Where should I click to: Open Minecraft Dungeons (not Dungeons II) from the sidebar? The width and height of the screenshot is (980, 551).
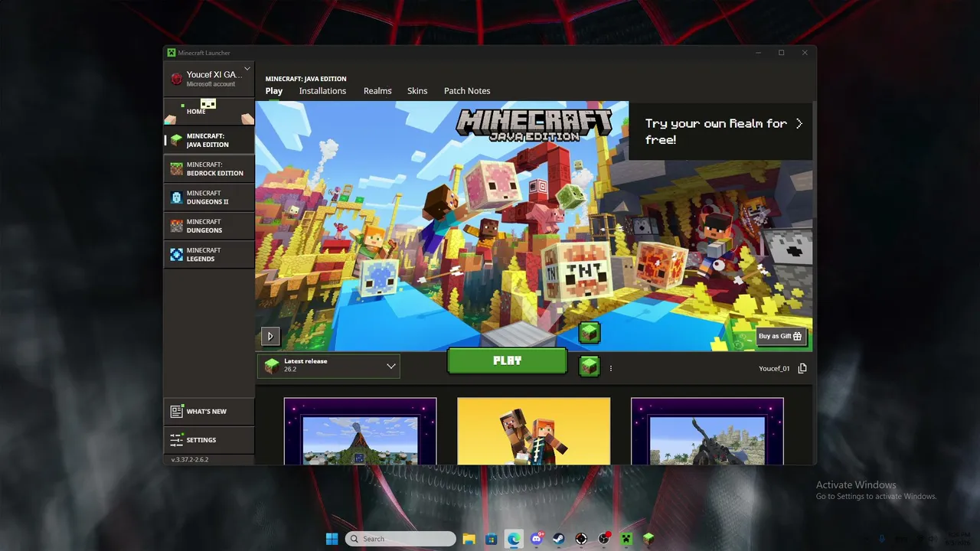click(x=209, y=226)
